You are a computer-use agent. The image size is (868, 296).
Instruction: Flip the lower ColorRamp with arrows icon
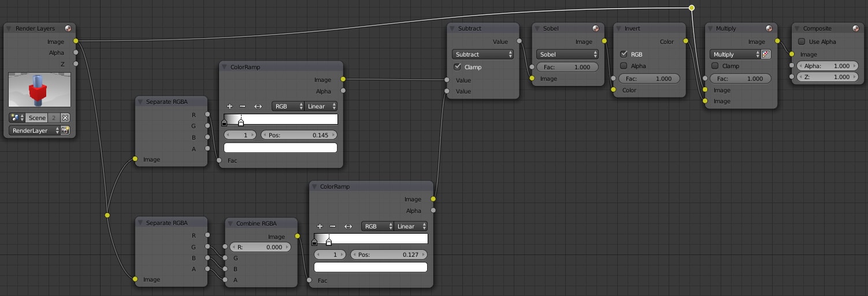pyautogui.click(x=348, y=226)
